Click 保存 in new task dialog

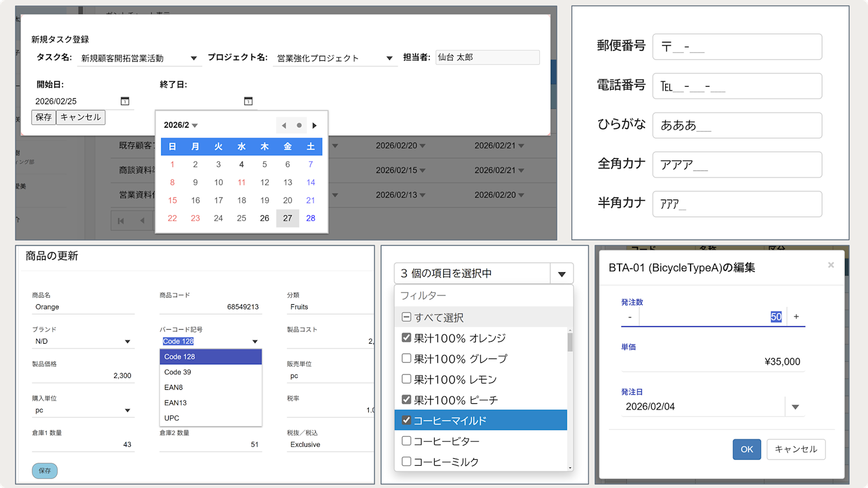click(43, 117)
